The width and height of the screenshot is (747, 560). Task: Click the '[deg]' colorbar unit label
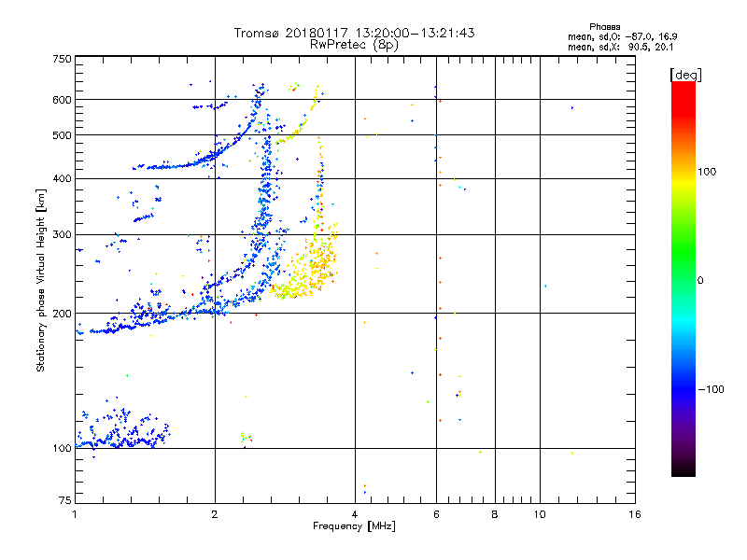click(685, 75)
